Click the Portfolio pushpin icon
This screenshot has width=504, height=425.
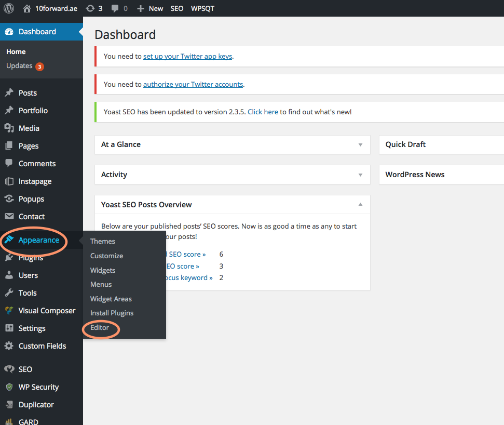click(9, 110)
